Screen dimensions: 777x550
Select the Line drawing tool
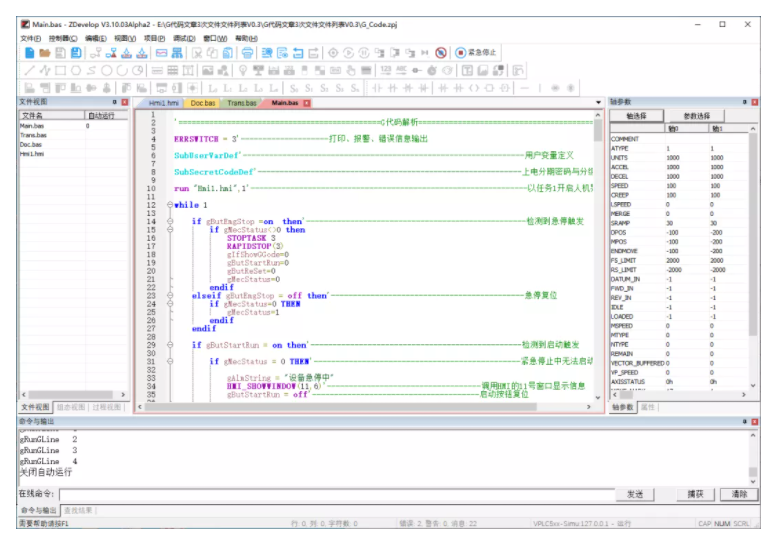coord(29,70)
